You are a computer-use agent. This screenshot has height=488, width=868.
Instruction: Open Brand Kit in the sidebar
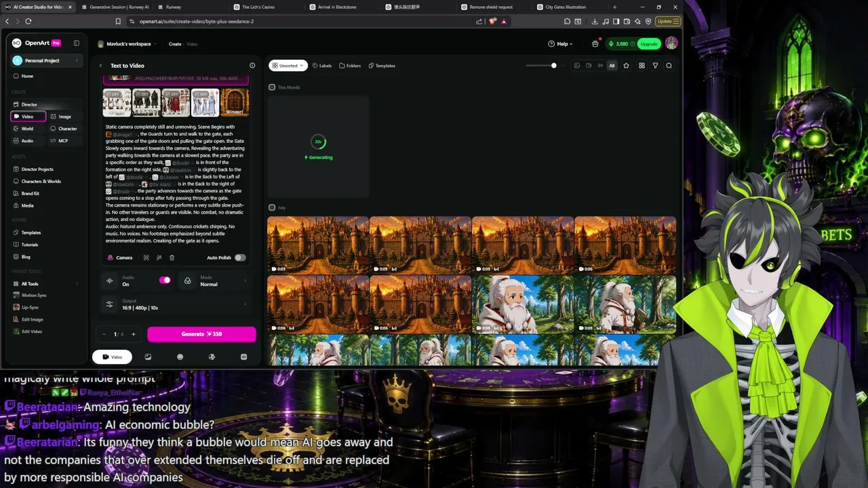tap(30, 193)
